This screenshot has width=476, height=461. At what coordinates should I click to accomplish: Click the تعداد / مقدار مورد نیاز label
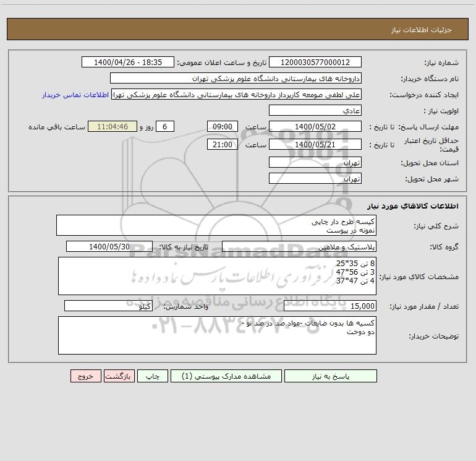point(424,307)
